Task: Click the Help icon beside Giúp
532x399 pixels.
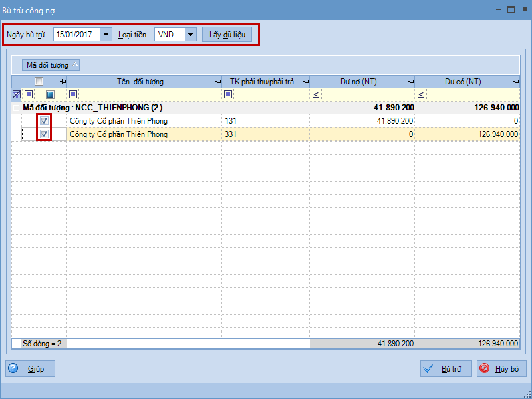Action: [13, 369]
